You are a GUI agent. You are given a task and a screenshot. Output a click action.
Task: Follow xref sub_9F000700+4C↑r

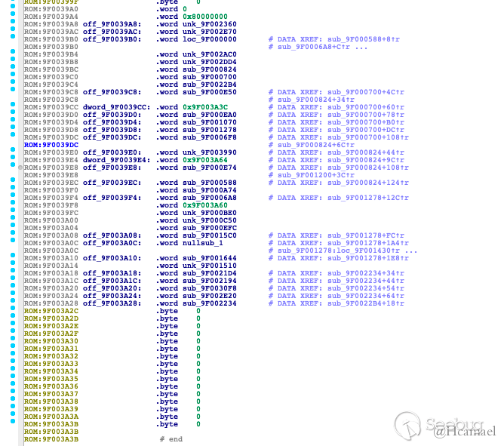tap(366, 92)
